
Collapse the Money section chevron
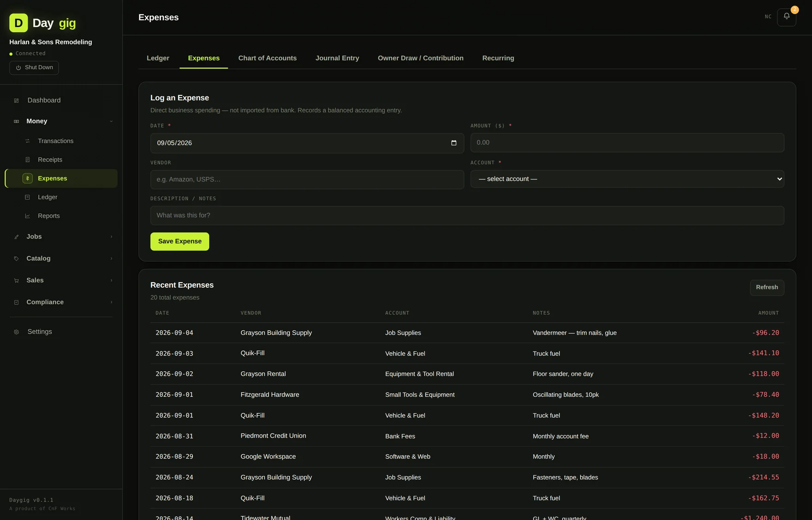click(111, 121)
